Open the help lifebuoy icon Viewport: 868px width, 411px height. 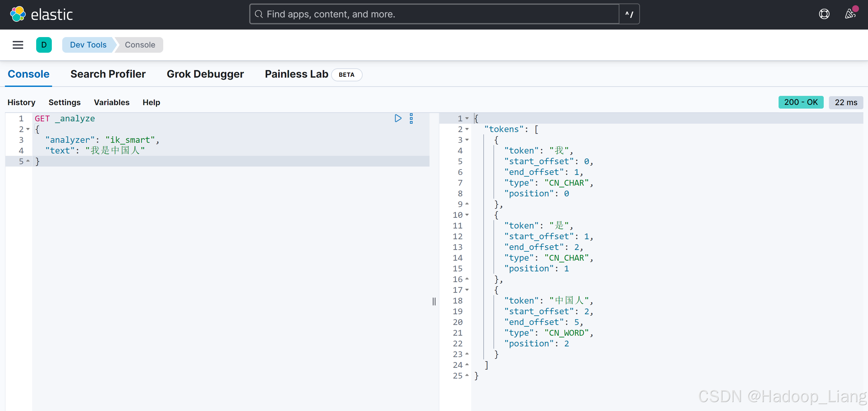click(x=824, y=14)
